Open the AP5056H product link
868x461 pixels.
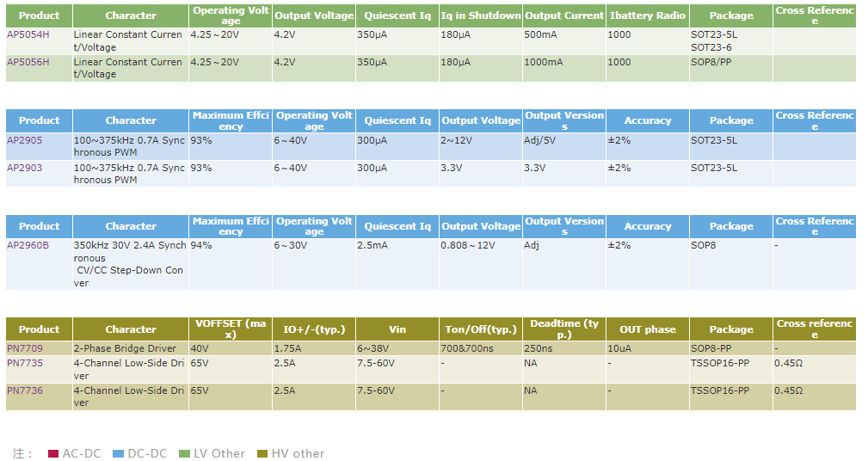click(28, 63)
